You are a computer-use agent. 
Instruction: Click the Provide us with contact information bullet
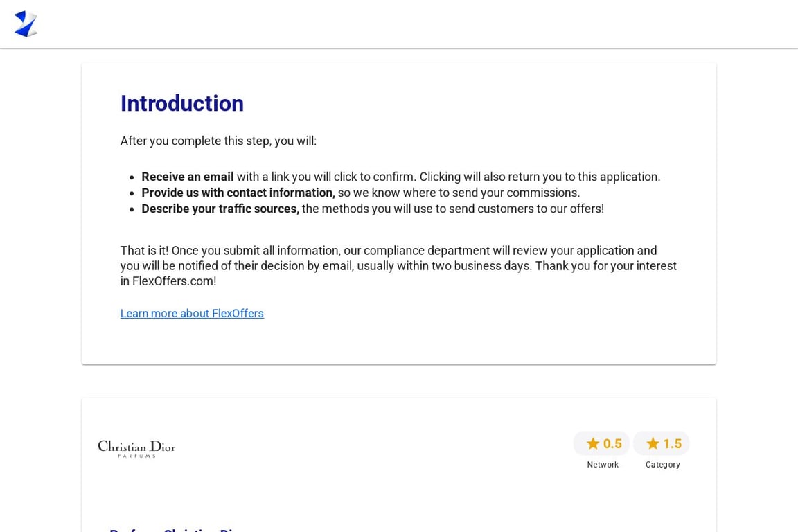[x=360, y=193]
